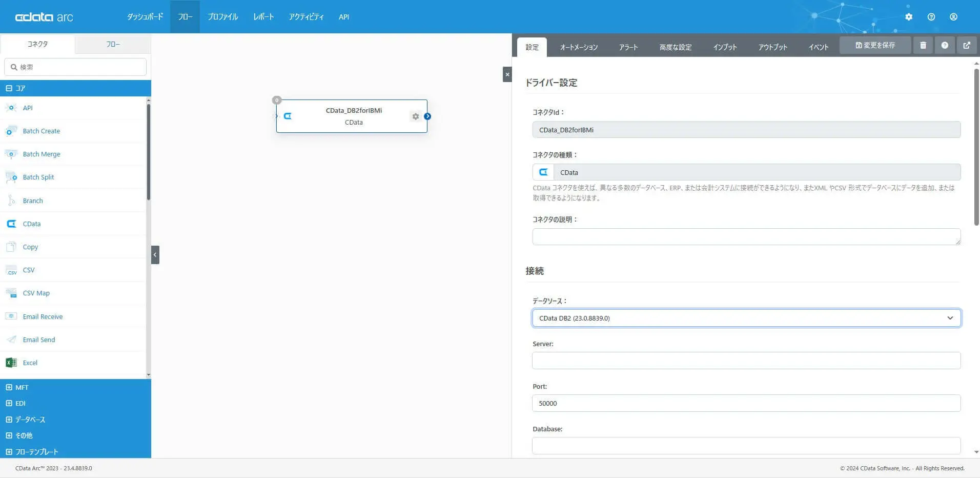This screenshot has height=478, width=980.
Task: Expand the フローテンプレート category
Action: (x=9, y=452)
